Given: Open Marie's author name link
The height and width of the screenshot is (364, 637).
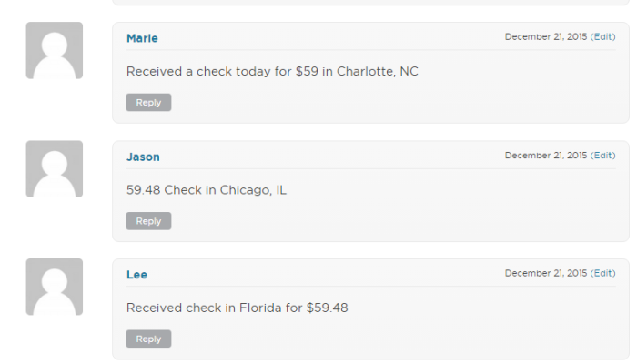Looking at the screenshot, I should (x=142, y=38).
